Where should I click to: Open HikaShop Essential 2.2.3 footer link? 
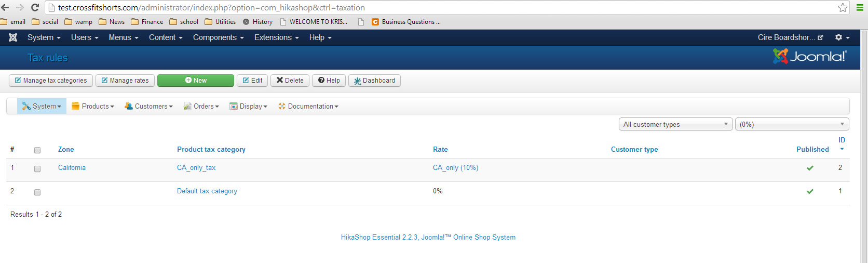tap(428, 237)
